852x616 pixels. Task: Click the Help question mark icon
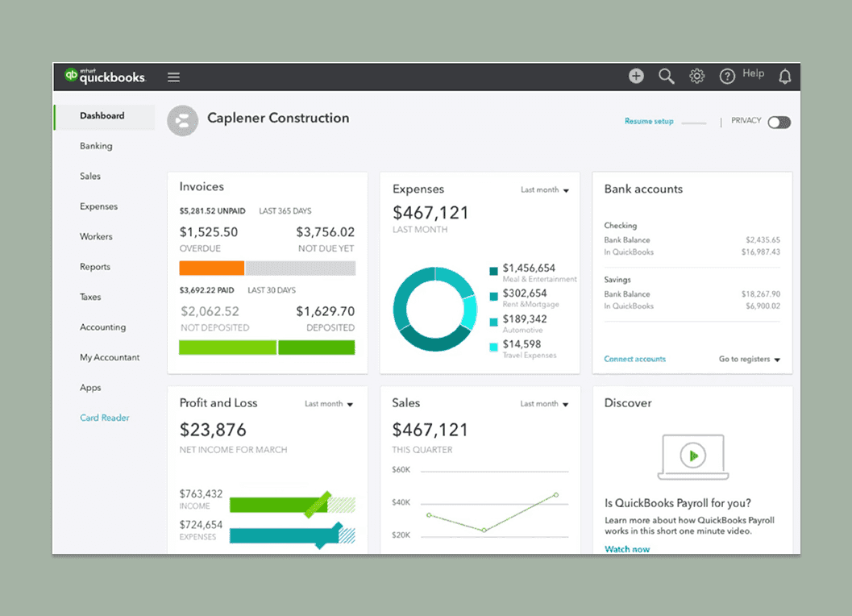pos(726,74)
